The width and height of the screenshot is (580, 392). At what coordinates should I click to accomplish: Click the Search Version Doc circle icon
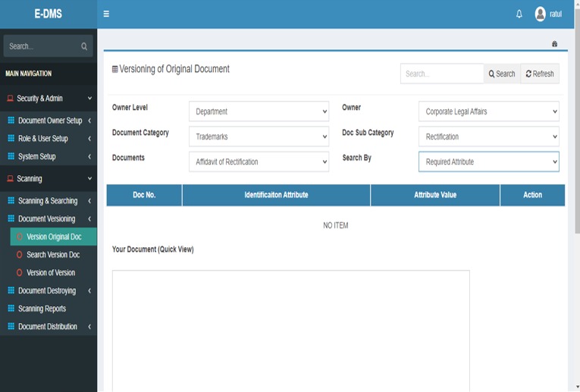pos(20,255)
